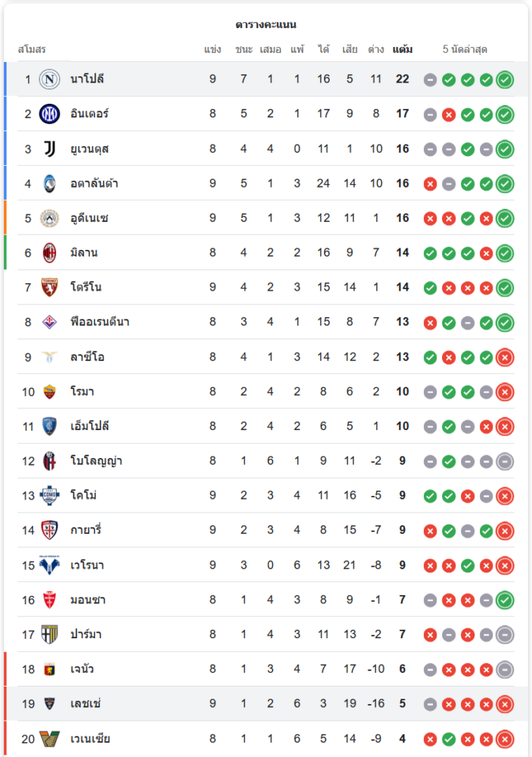Click the แต้ม points column header
The image size is (532, 757).
403,49
